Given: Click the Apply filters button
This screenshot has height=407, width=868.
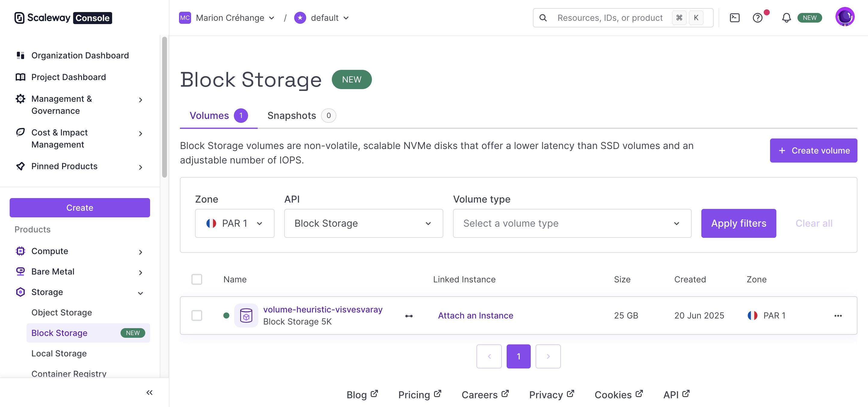Looking at the screenshot, I should click(x=739, y=223).
